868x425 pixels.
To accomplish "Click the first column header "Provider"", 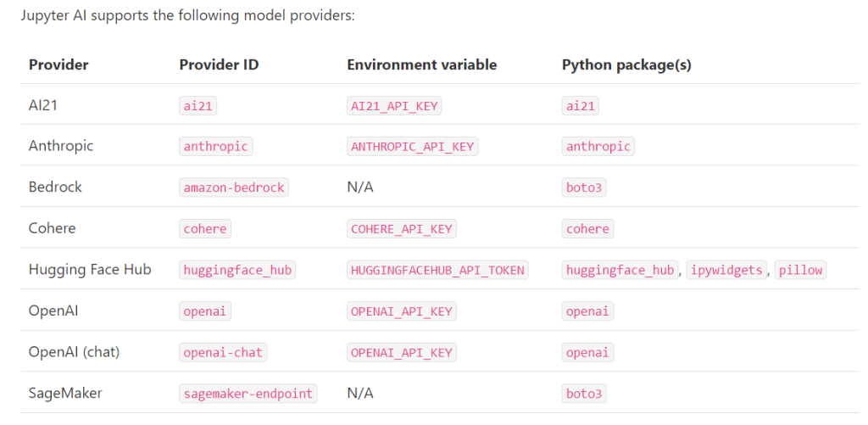I will point(58,64).
